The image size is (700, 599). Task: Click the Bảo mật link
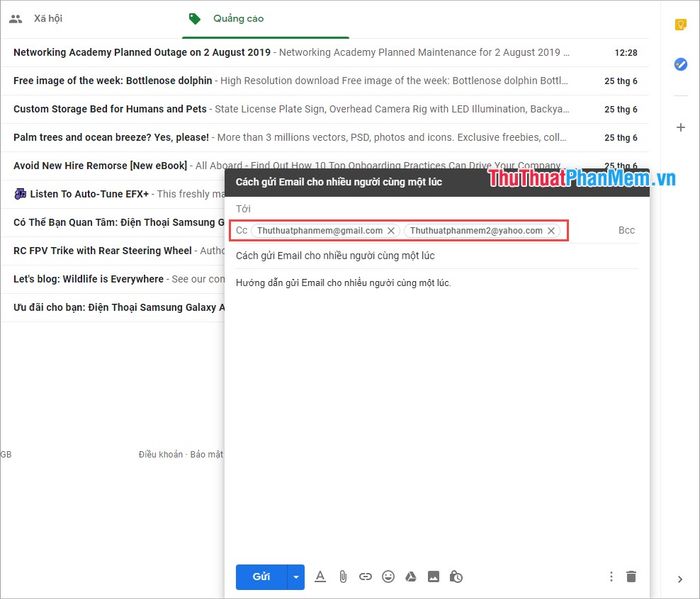point(206,454)
